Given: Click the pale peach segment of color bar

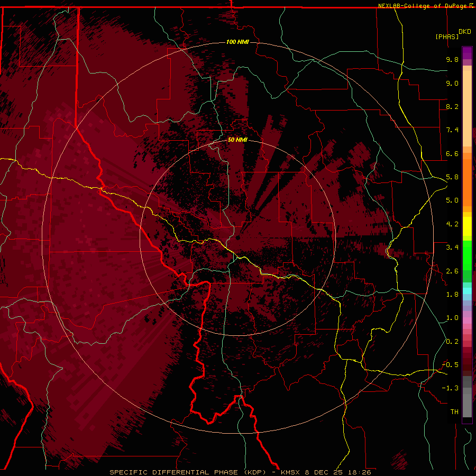Looking at the screenshot, I should 467,109.
